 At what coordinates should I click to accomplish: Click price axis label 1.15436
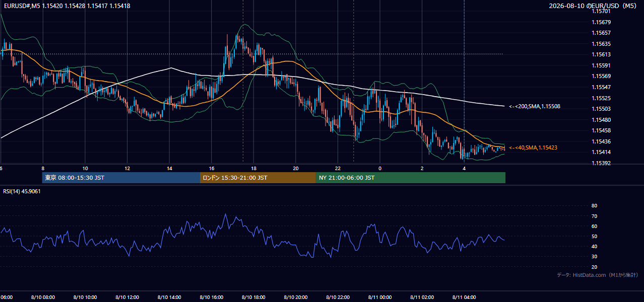(x=601, y=141)
